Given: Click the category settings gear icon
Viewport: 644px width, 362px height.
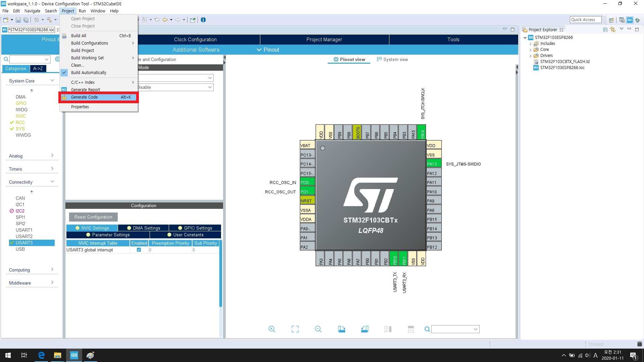Looking at the screenshot, I should coord(57,59).
